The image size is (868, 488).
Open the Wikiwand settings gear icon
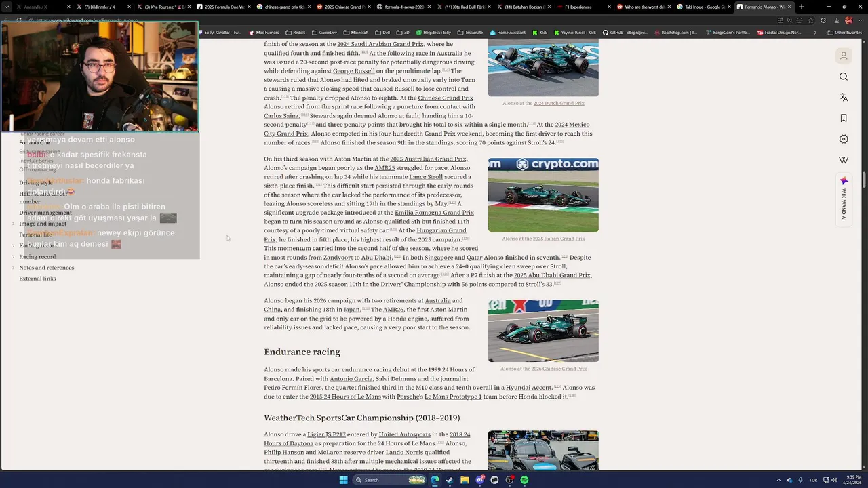pyautogui.click(x=844, y=139)
